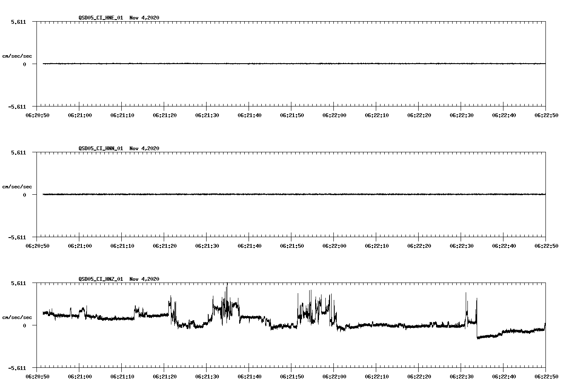This screenshot has height=392, width=576.
Task: Click the 06:21:30 tick label on middle plot
Action: [x=207, y=245]
